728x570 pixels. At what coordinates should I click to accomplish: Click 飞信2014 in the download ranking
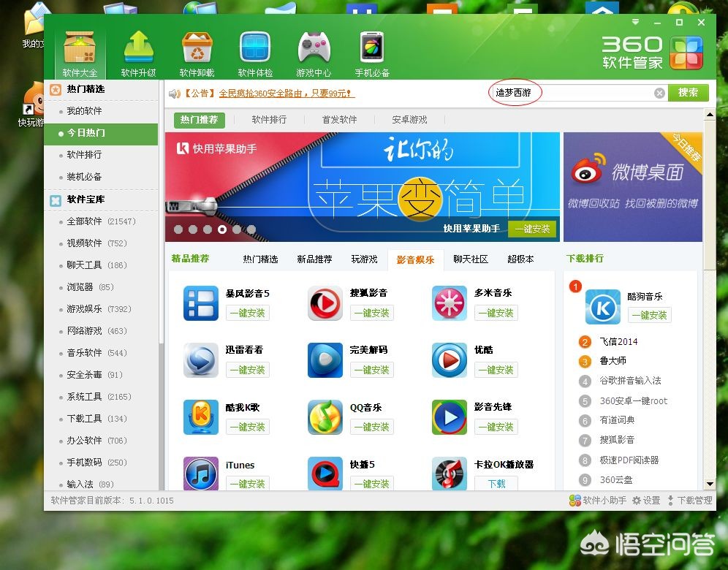618,341
